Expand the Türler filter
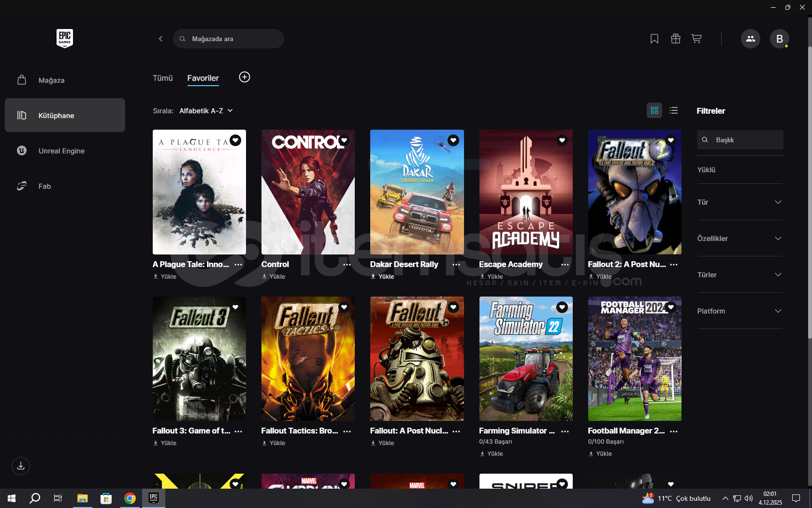This screenshot has height=508, width=812. [739, 275]
